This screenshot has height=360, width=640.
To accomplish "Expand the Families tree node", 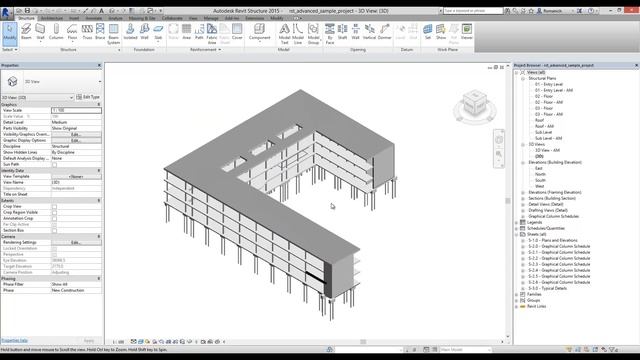I will [x=517, y=294].
